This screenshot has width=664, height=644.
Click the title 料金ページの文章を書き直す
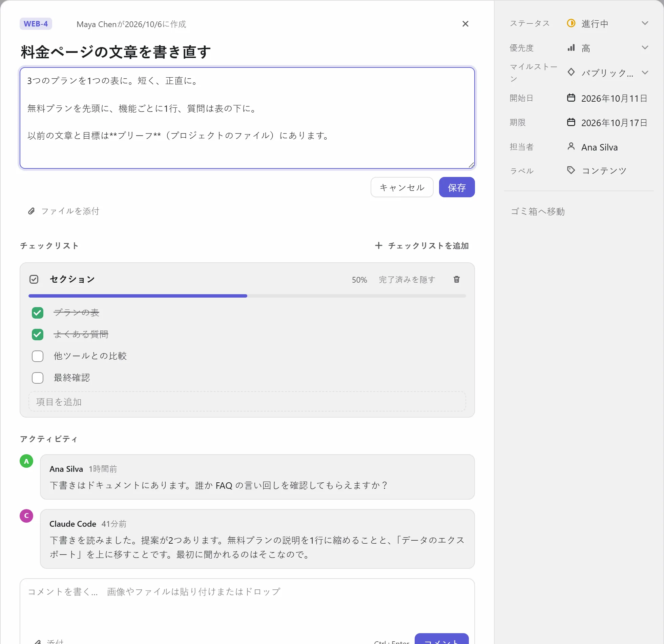(x=116, y=52)
